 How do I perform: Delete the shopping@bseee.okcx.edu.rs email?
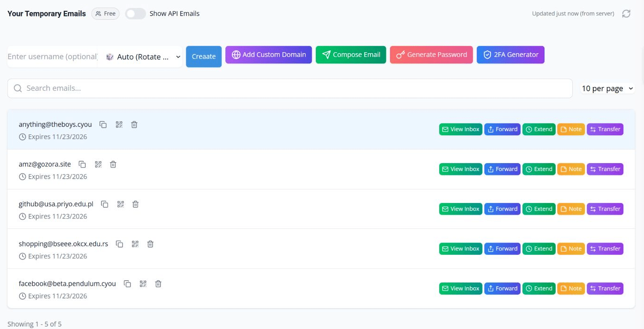tap(150, 244)
